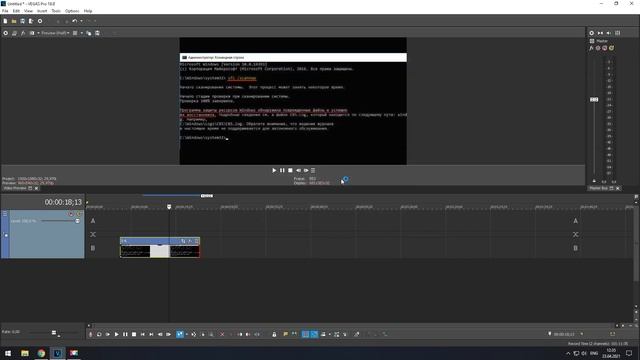Open Master FX in the Master bus panel
This screenshot has width=640, height=360.
click(x=591, y=48)
